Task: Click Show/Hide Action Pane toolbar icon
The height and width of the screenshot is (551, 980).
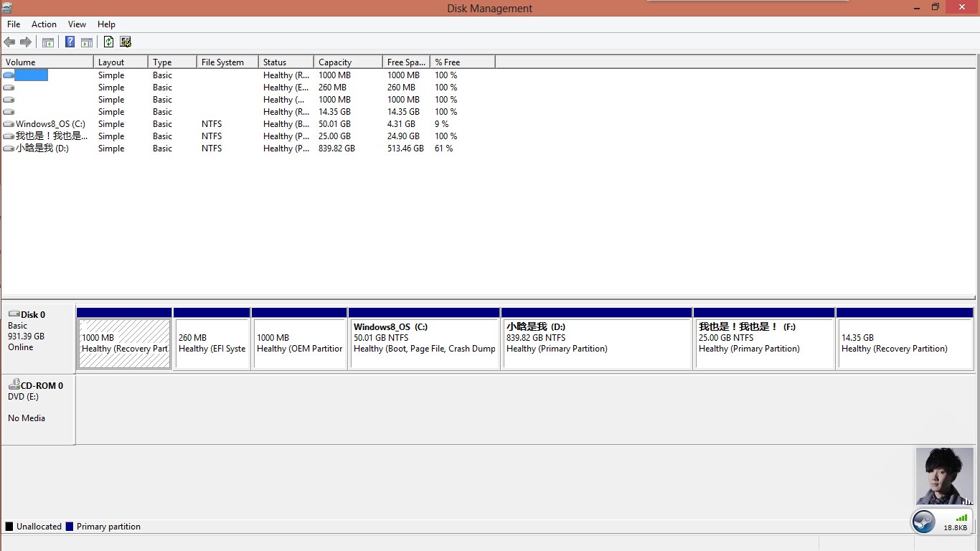Action: (87, 42)
